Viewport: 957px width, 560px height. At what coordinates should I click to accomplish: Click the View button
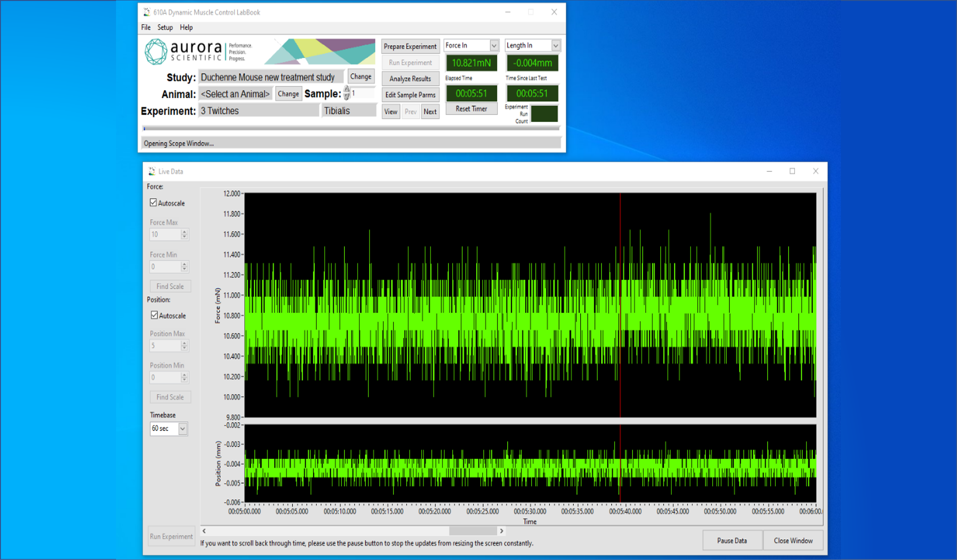pos(391,111)
